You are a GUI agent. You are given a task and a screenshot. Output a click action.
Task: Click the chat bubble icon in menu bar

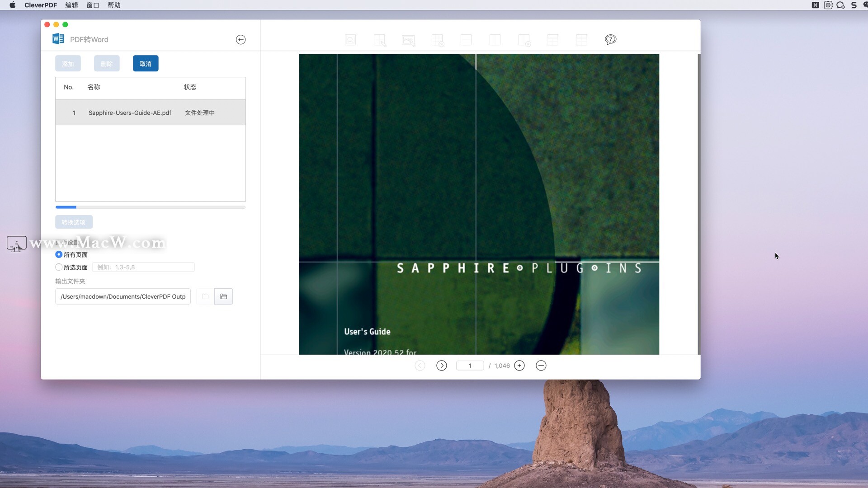pos(841,5)
